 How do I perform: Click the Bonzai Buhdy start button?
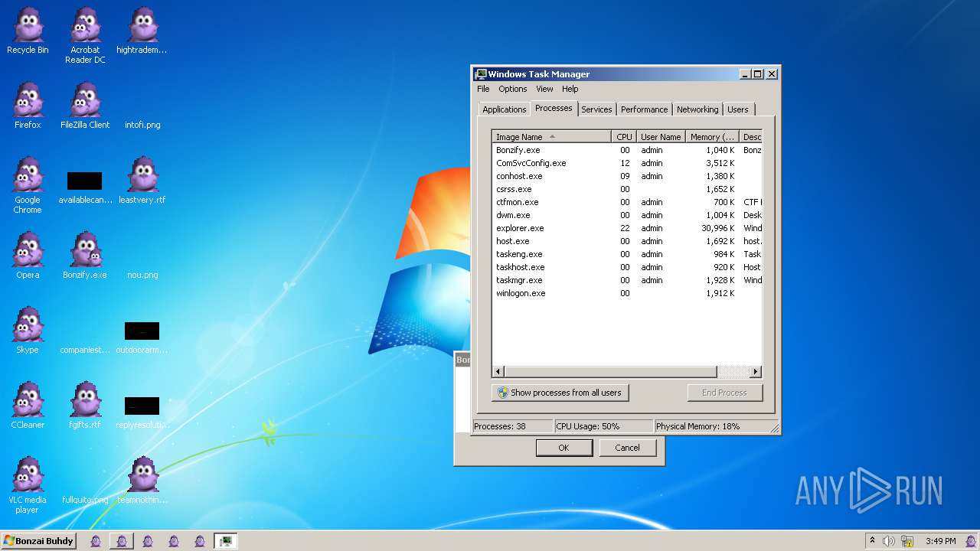click(x=39, y=541)
